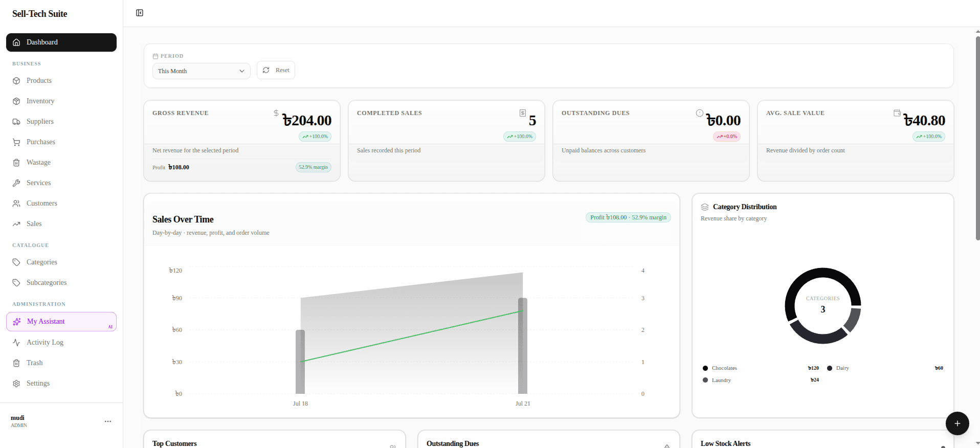Click the Activity Log pulse icon
The height and width of the screenshot is (448, 980).
pos(16,343)
